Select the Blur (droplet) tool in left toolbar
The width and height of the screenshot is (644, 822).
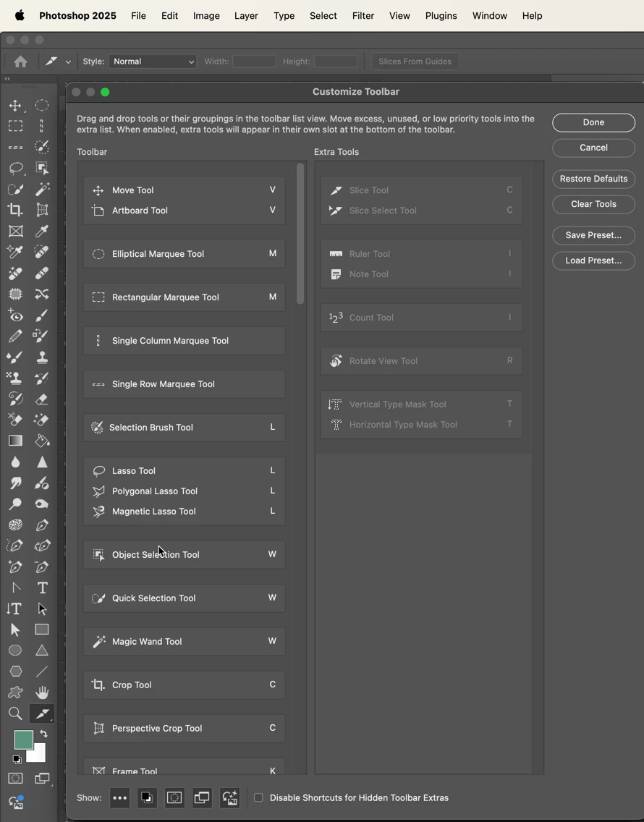tap(15, 462)
